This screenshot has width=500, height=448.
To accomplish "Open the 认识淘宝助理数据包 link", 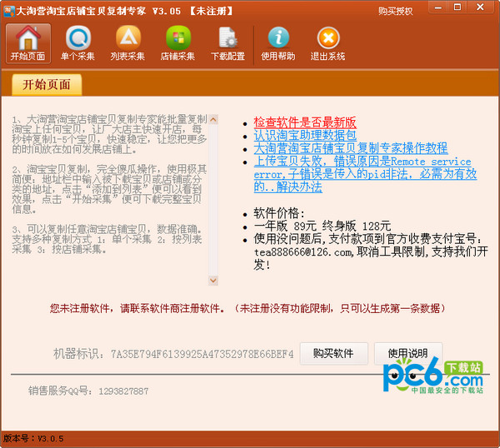I will pyautogui.click(x=305, y=135).
